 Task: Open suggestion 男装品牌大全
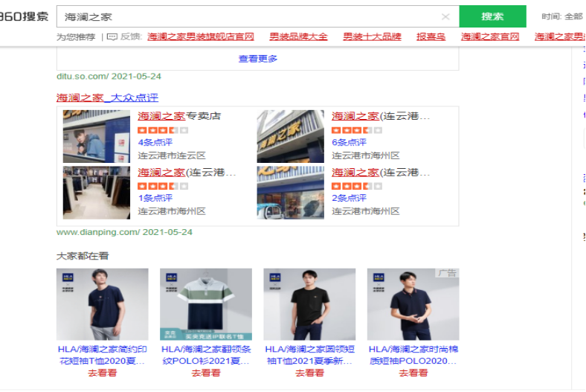pyautogui.click(x=298, y=36)
